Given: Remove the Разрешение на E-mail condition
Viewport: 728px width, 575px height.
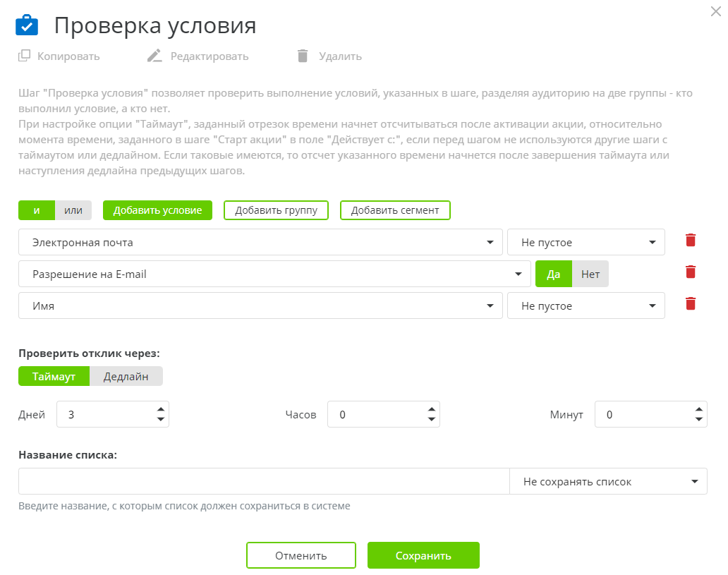Looking at the screenshot, I should coord(690,272).
